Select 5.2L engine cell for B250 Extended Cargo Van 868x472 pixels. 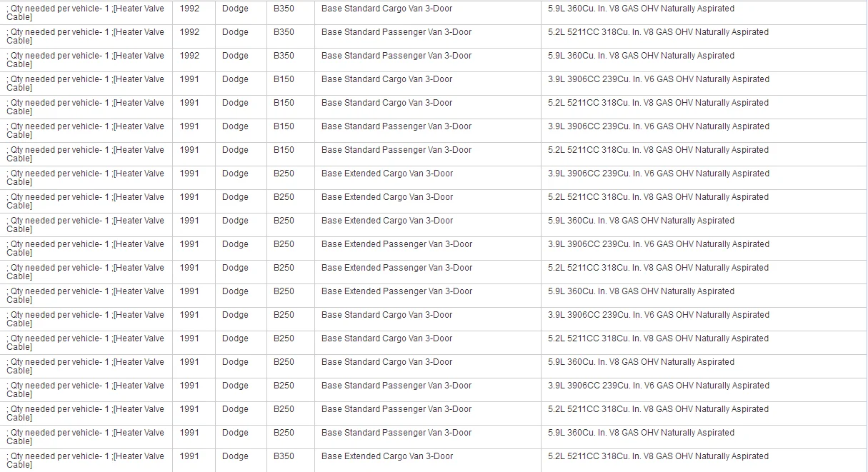[x=704, y=201]
